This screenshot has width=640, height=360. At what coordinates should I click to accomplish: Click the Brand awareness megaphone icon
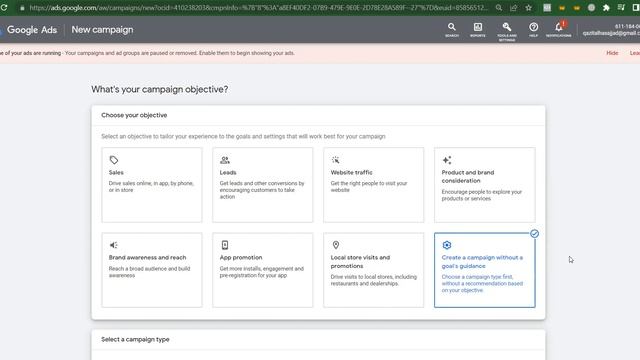tap(113, 245)
